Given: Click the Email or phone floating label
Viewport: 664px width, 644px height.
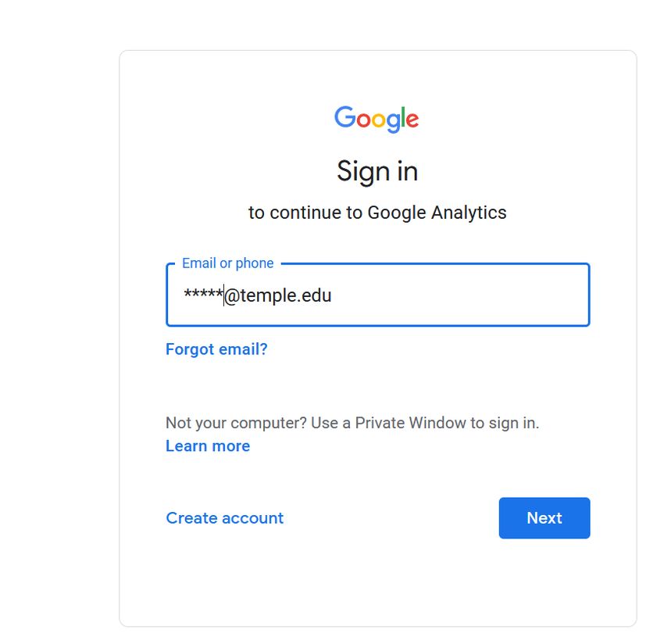Looking at the screenshot, I should pos(228,263).
